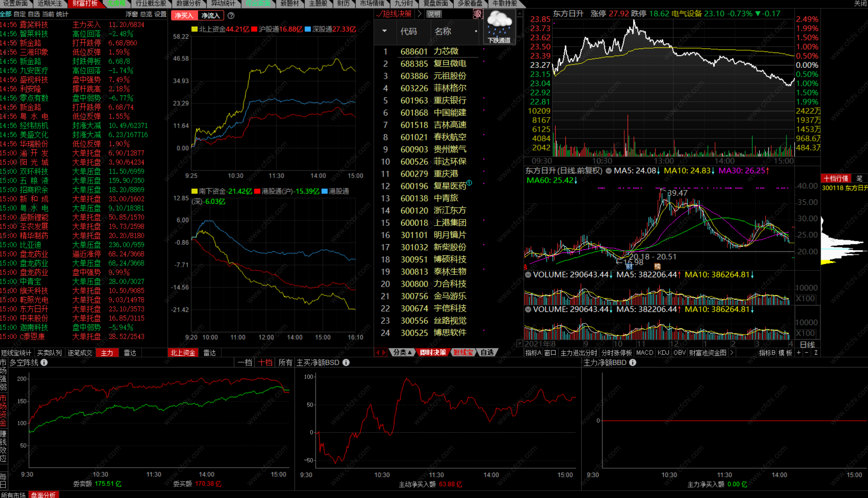Open dropdown arrow left of 代码 column
Viewport: 868px width, 498px height.
(385, 31)
